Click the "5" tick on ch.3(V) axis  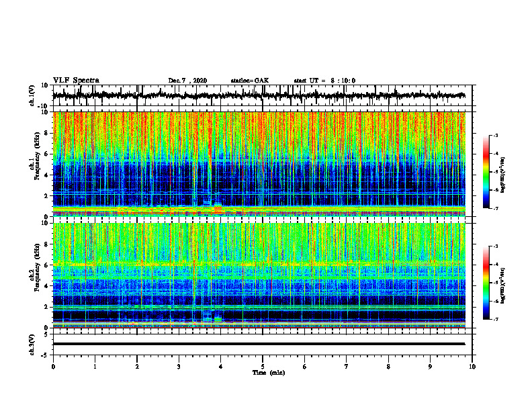click(x=47, y=334)
